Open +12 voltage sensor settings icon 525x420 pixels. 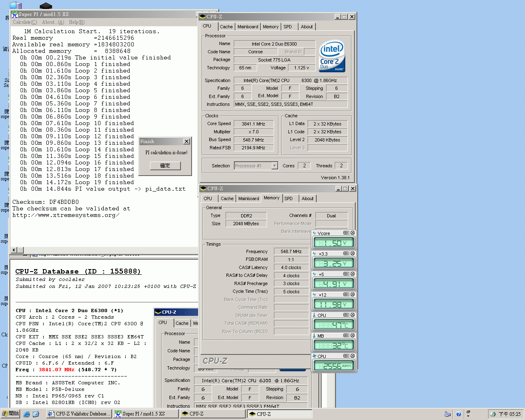point(346,294)
